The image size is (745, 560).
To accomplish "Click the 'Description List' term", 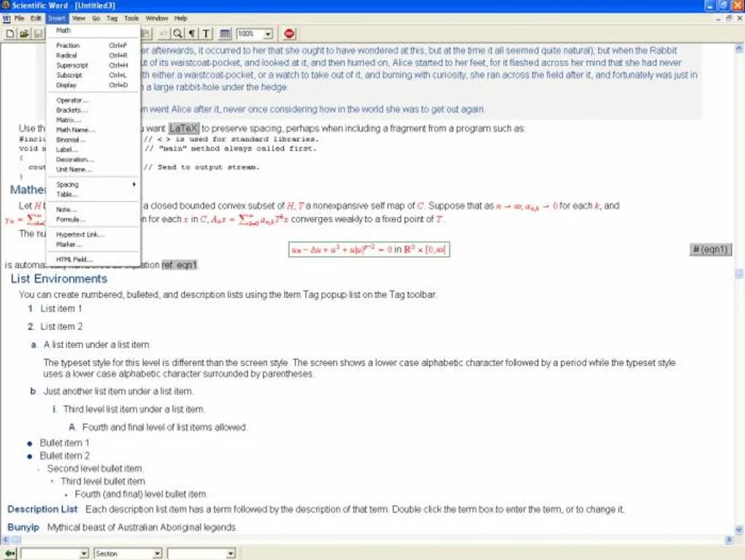I will point(42,509).
